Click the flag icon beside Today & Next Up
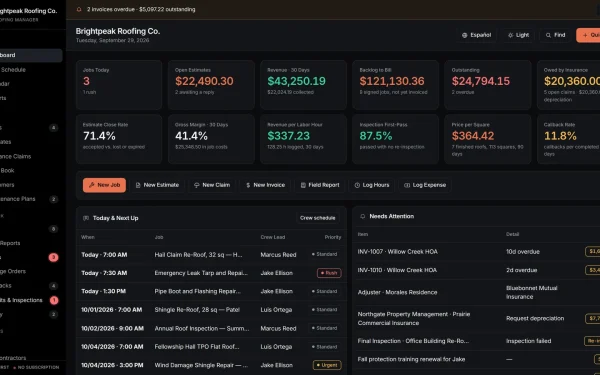Image resolution: width=600 pixels, height=375 pixels. coord(86,218)
